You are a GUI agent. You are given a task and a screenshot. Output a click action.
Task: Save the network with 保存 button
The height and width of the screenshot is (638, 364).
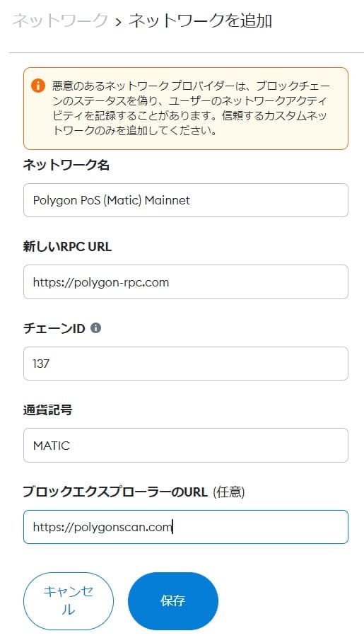click(x=173, y=601)
